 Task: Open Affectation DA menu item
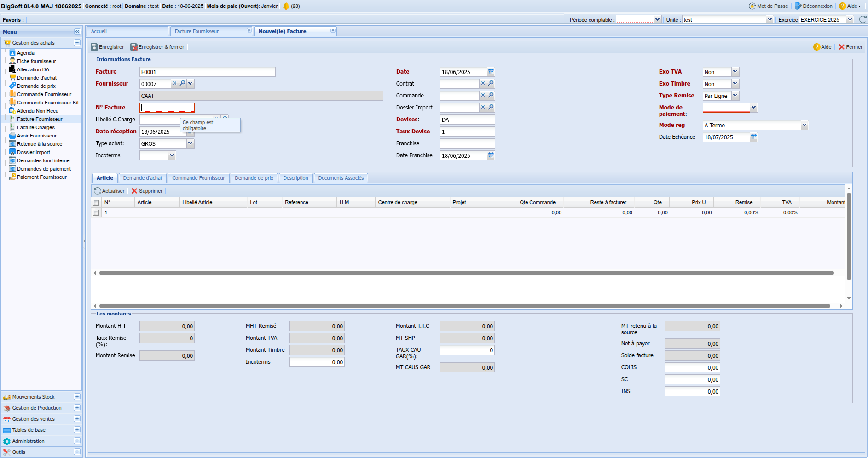[33, 69]
